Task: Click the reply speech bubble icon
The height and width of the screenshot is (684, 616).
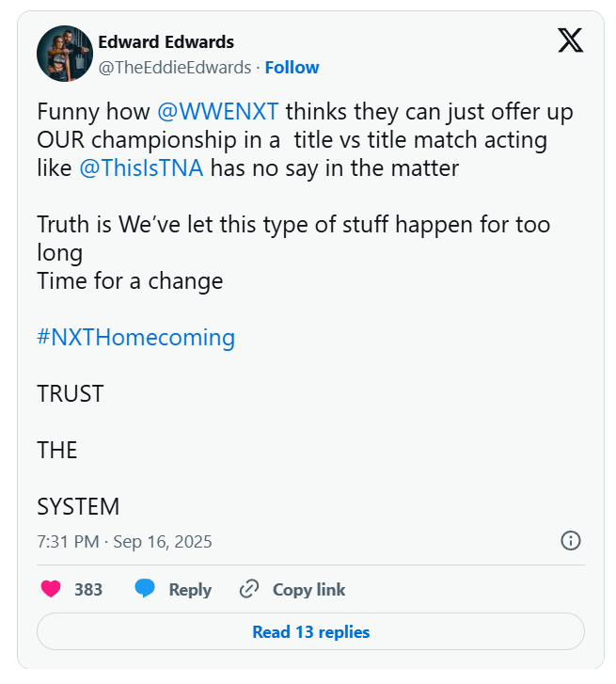Action: 145,589
